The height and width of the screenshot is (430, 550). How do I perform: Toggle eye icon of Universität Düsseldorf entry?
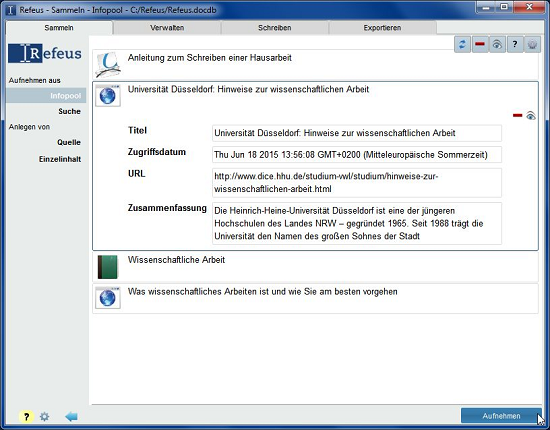pyautogui.click(x=531, y=115)
